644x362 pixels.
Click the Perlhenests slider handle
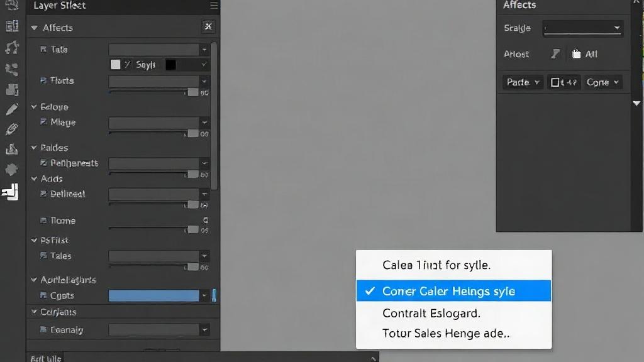(x=193, y=175)
